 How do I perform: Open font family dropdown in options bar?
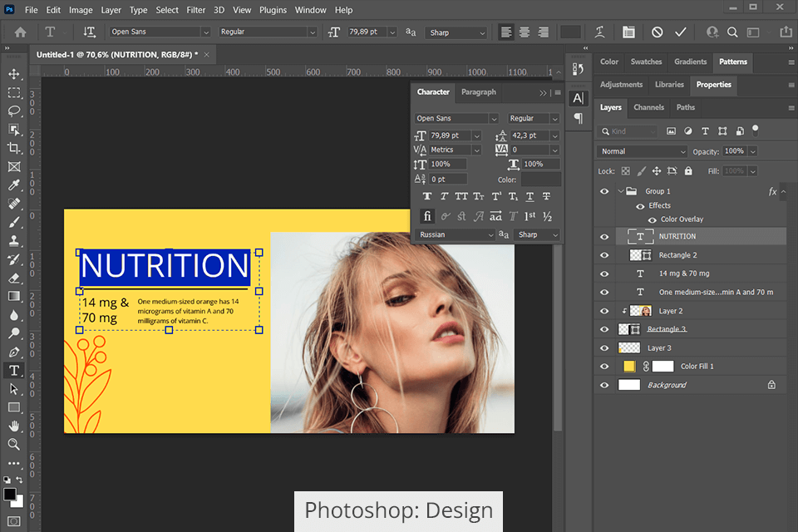[205, 32]
